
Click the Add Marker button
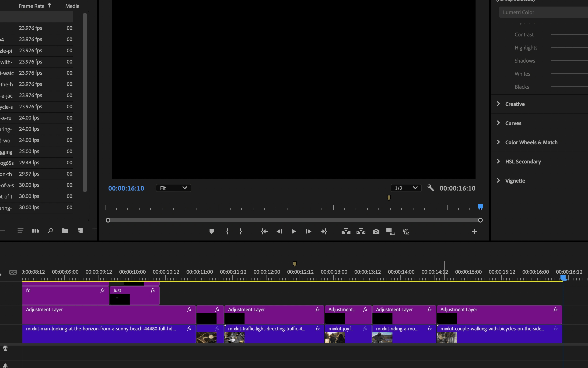pyautogui.click(x=211, y=231)
